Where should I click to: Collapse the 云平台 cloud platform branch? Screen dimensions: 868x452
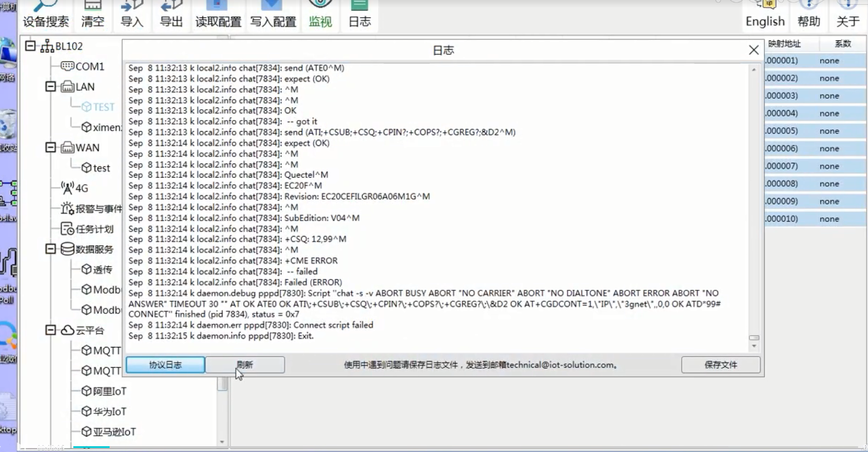tap(51, 330)
